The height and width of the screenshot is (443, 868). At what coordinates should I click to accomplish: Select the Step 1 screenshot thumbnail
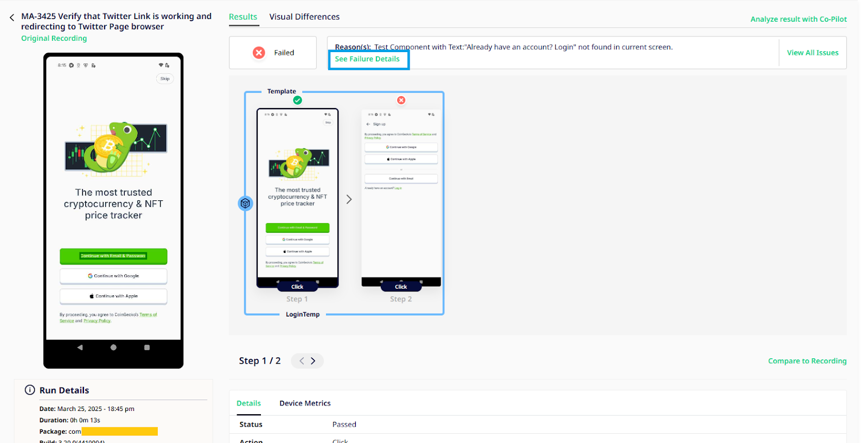click(297, 198)
